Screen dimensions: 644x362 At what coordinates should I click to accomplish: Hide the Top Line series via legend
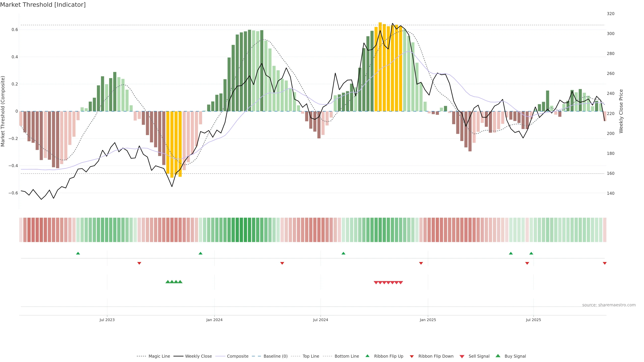[311, 356]
